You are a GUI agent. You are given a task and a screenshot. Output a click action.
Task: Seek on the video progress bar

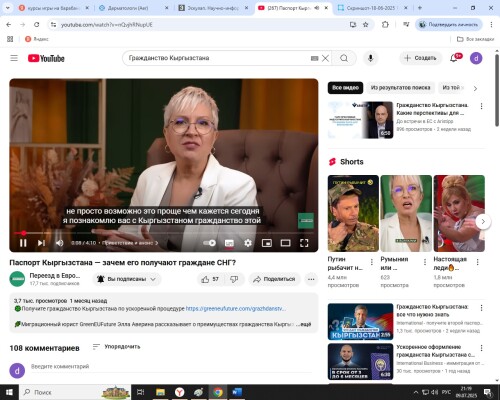tap(164, 233)
